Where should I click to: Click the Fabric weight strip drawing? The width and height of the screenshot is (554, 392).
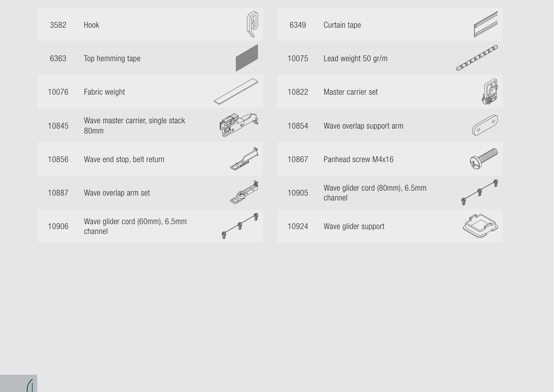point(236,92)
